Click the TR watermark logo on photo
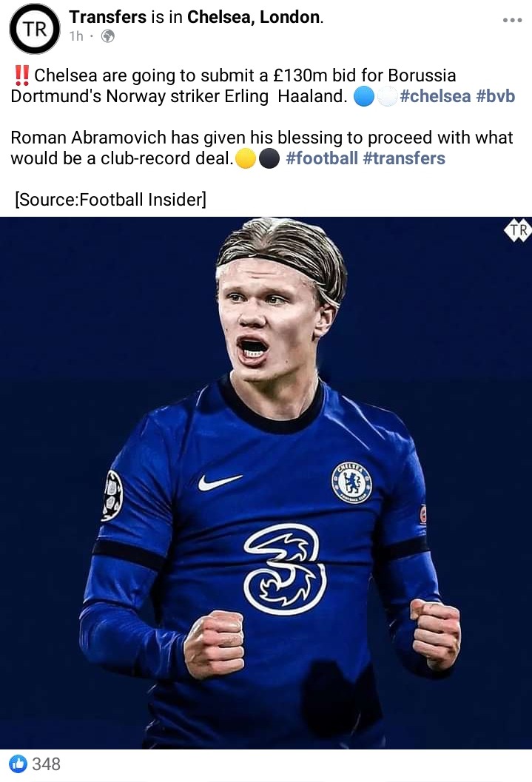The width and height of the screenshot is (532, 782). pos(518,230)
